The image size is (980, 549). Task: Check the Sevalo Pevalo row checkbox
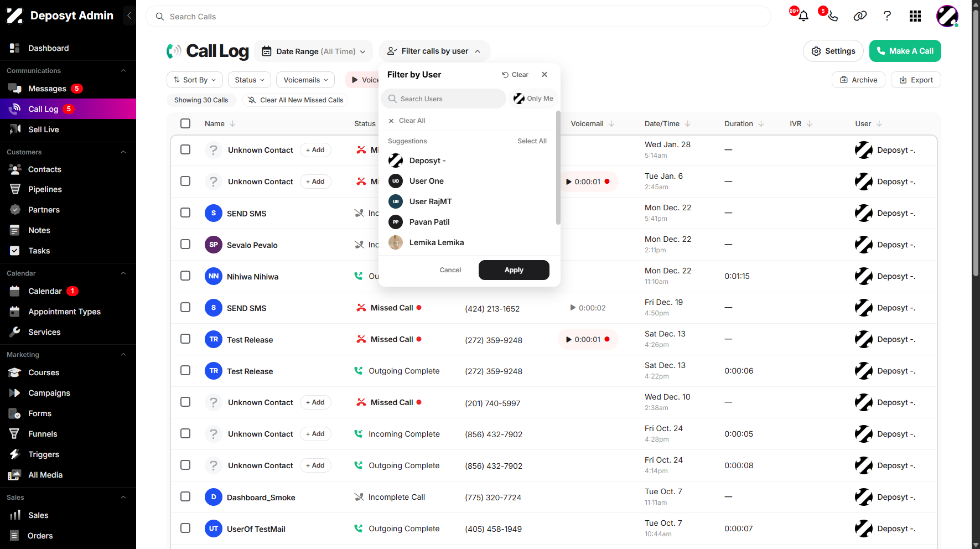tap(185, 244)
